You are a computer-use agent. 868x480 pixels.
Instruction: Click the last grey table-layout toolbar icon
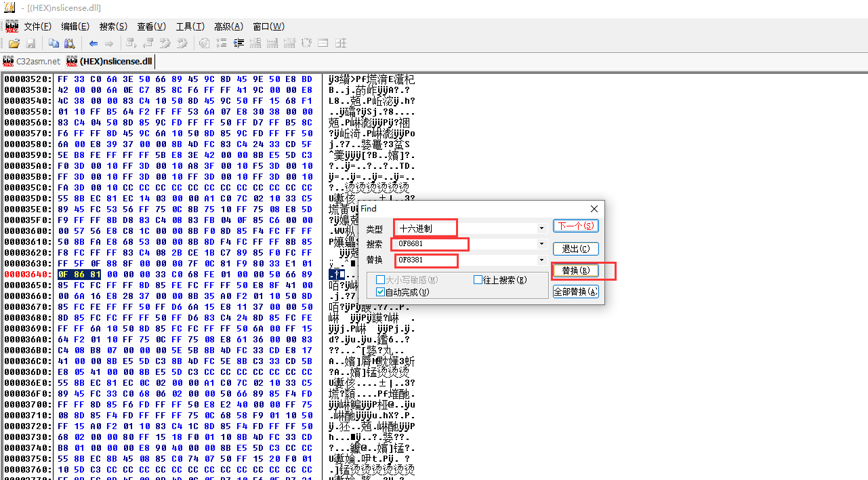[x=341, y=43]
